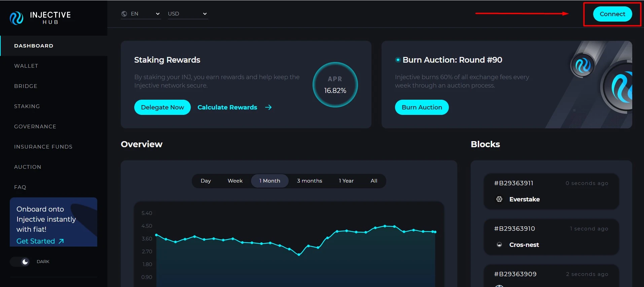Open the Bridge page
Viewport: 644px width, 287px height.
[x=26, y=86]
